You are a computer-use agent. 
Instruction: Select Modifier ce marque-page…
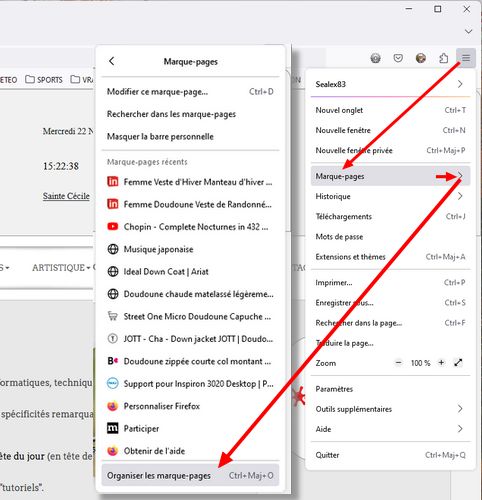(190, 92)
